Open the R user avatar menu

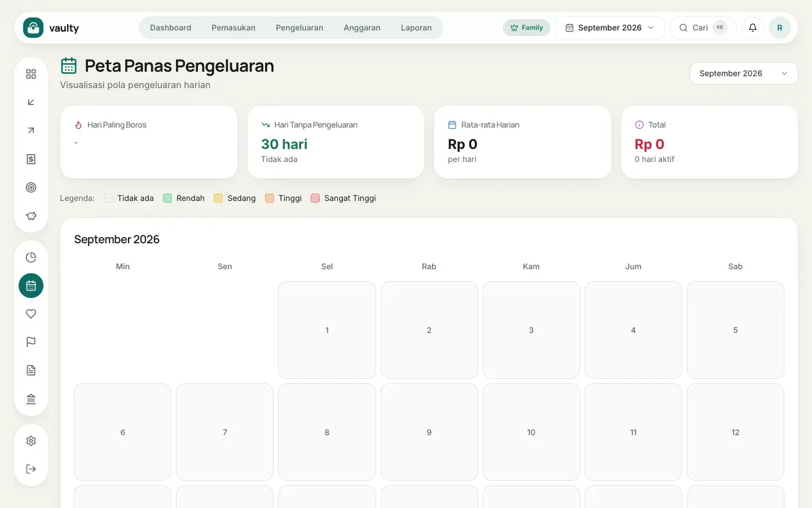click(x=780, y=28)
